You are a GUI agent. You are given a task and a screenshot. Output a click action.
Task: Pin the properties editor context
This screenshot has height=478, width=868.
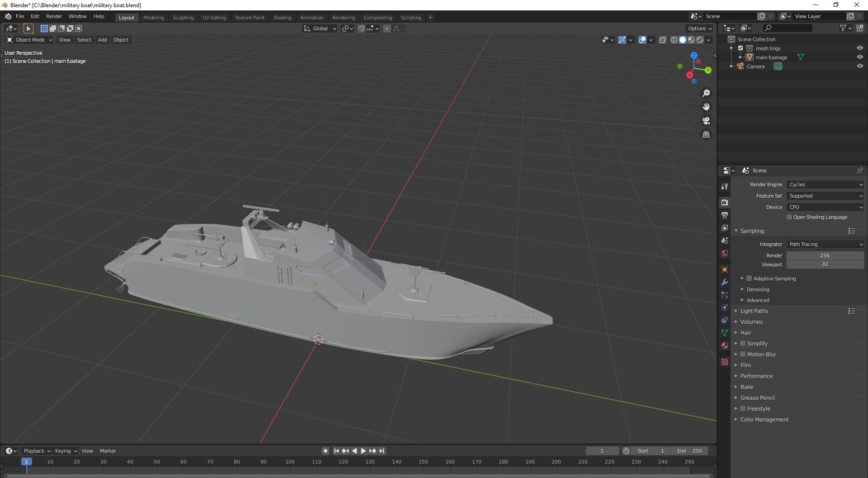click(859, 170)
